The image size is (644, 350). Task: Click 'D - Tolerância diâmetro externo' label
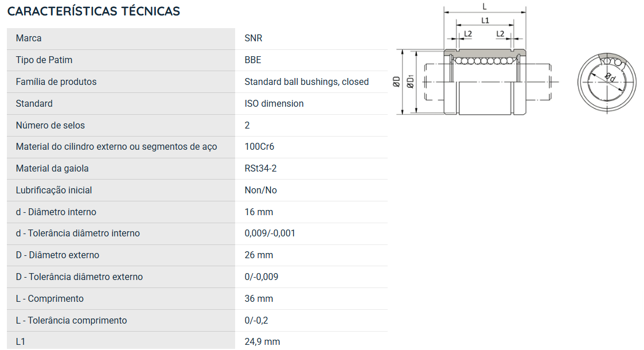79,277
